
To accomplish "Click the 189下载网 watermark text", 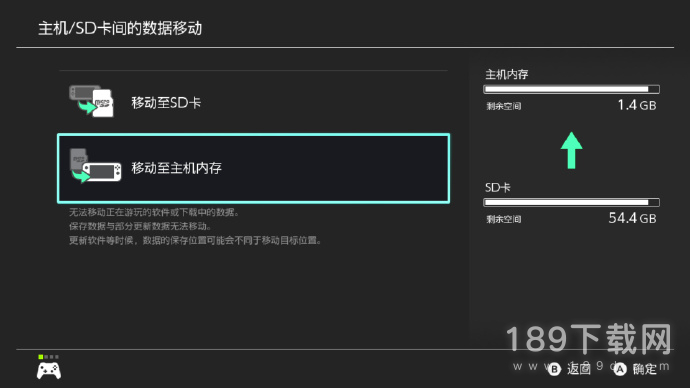I will tap(588, 339).
